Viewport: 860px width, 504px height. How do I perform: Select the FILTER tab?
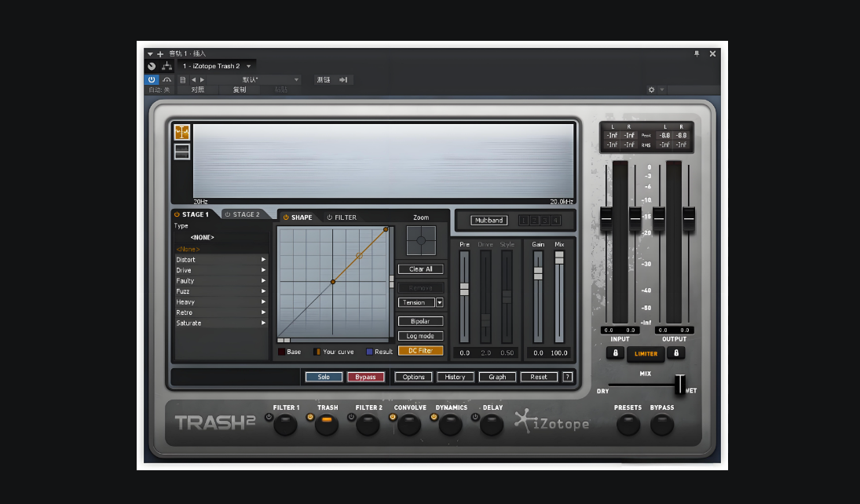pos(342,217)
